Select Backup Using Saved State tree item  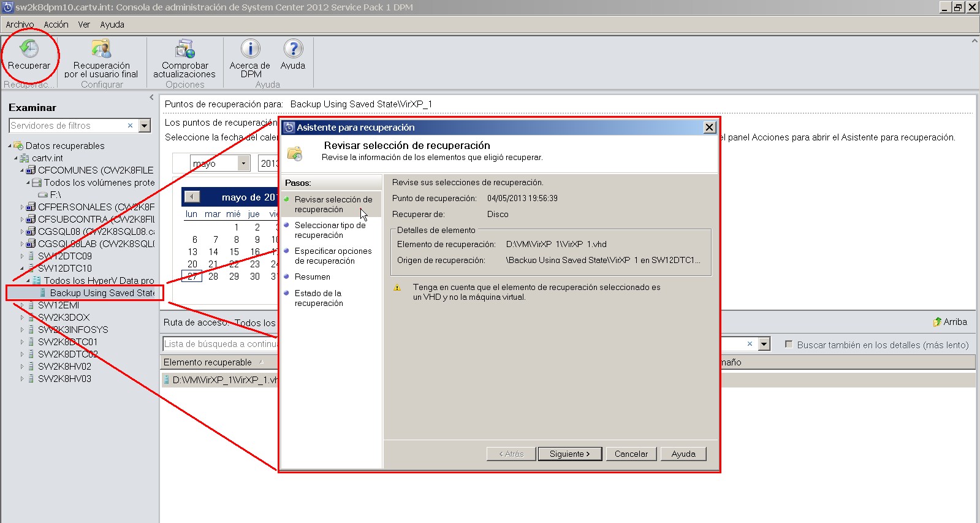[102, 293]
